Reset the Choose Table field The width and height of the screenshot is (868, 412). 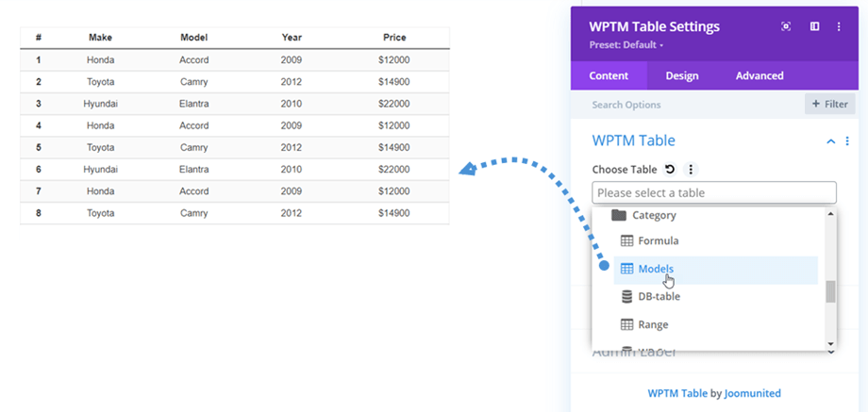coord(670,170)
